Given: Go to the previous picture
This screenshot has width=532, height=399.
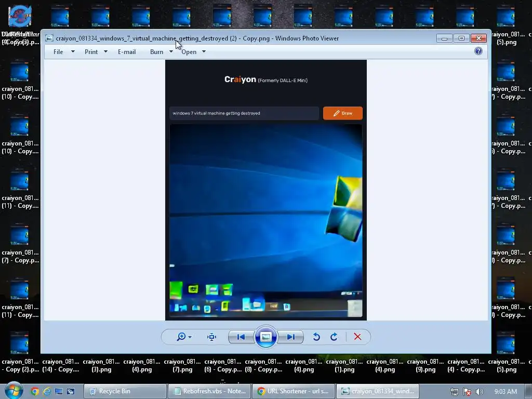Looking at the screenshot, I should 241,337.
